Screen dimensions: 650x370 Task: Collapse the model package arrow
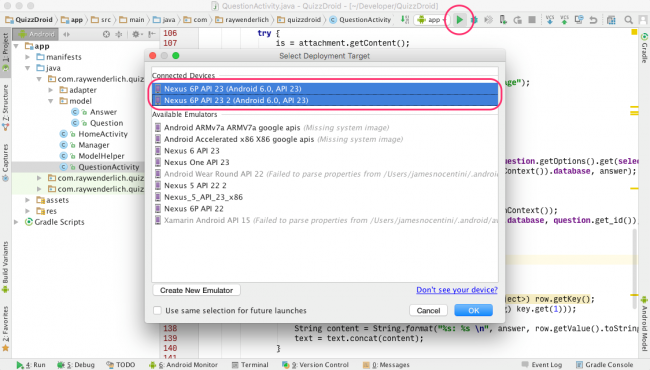coord(51,101)
